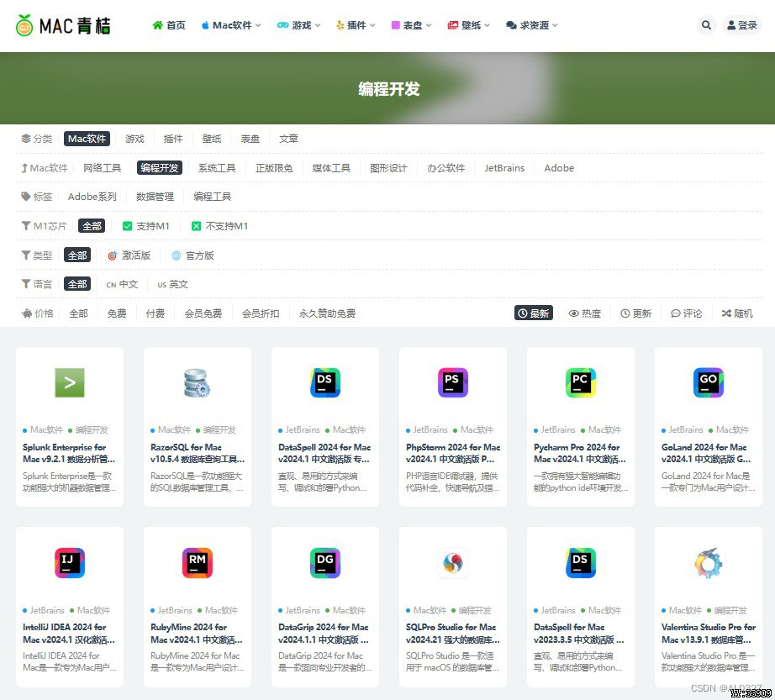Select the Splunk Enterprise app icon
Viewport: 775px width, 700px height.
[x=70, y=382]
